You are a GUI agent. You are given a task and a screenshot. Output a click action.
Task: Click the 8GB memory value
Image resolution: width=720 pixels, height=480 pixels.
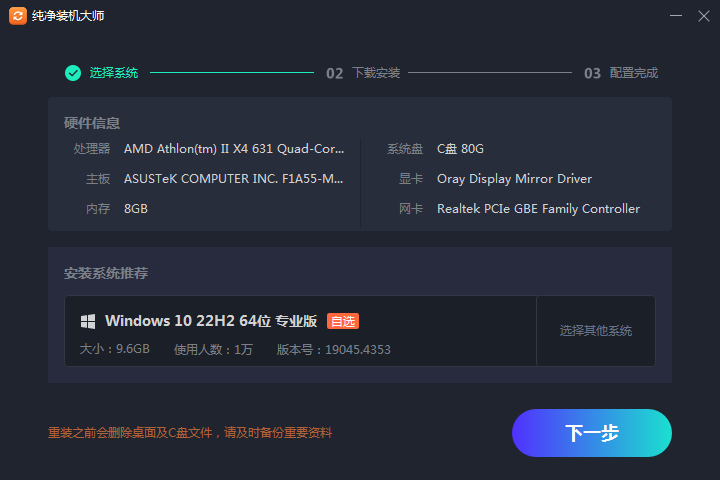click(136, 209)
